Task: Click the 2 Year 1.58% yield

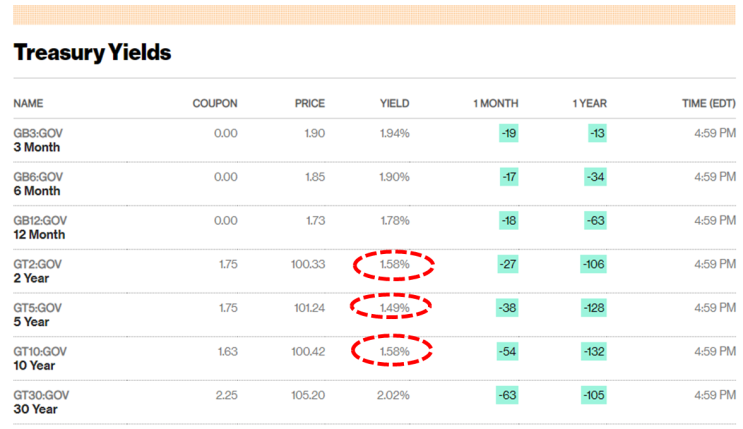Action: [394, 264]
